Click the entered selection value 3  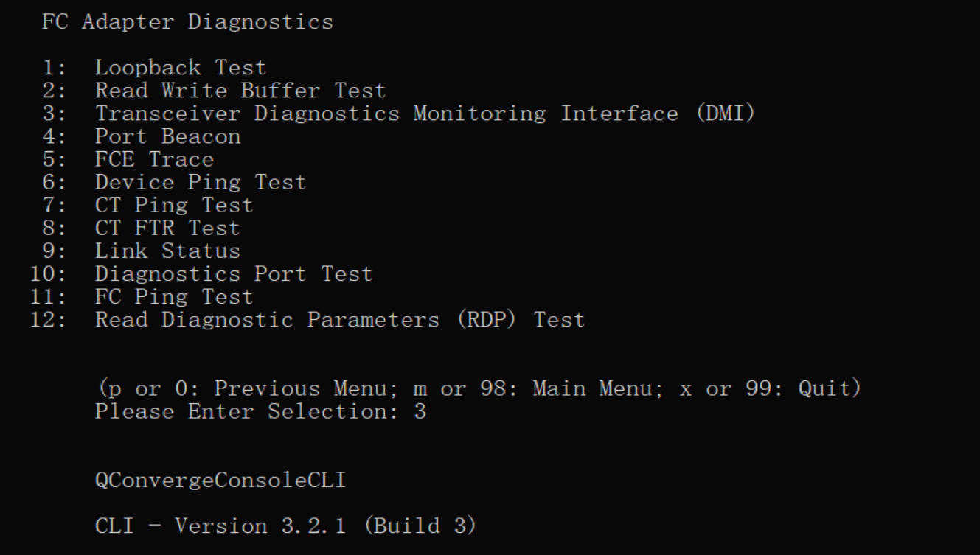pyautogui.click(x=420, y=411)
